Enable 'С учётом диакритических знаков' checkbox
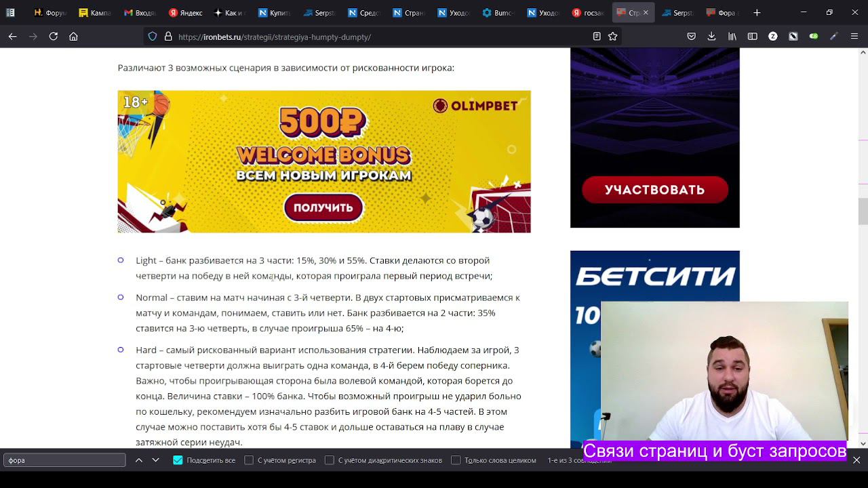 330,460
